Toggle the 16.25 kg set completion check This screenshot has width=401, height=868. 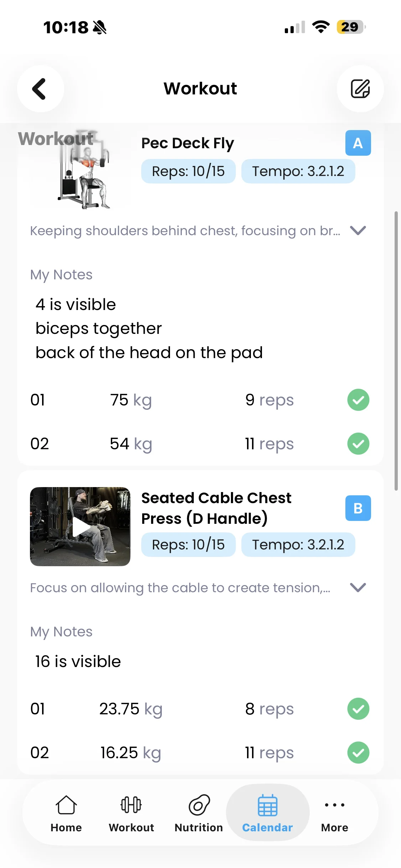pos(358,753)
